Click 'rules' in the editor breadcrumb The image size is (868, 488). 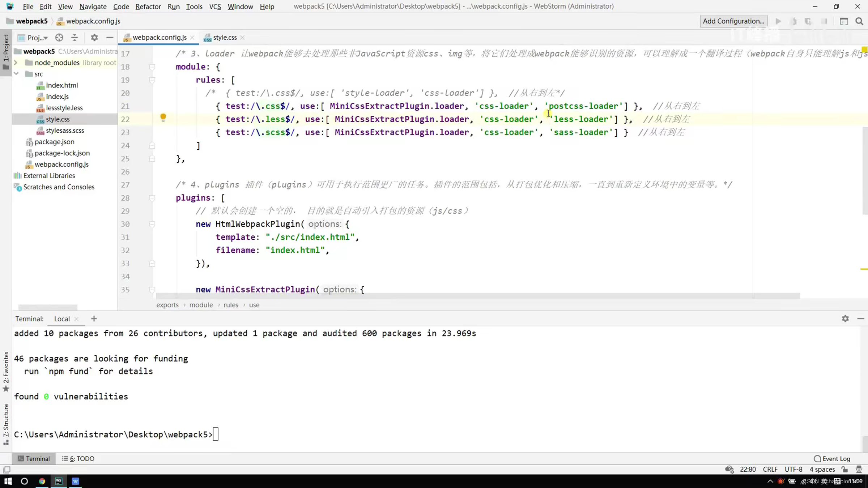pyautogui.click(x=231, y=305)
